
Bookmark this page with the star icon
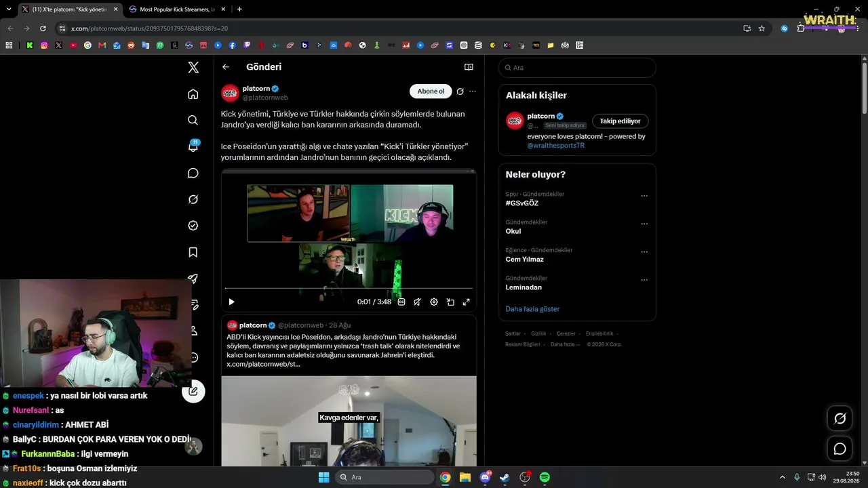(762, 28)
